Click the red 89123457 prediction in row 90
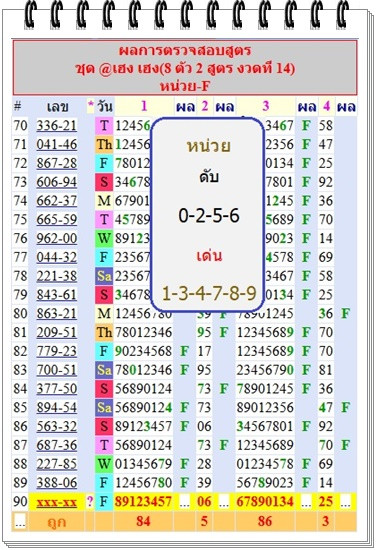376x550 pixels. (143, 502)
